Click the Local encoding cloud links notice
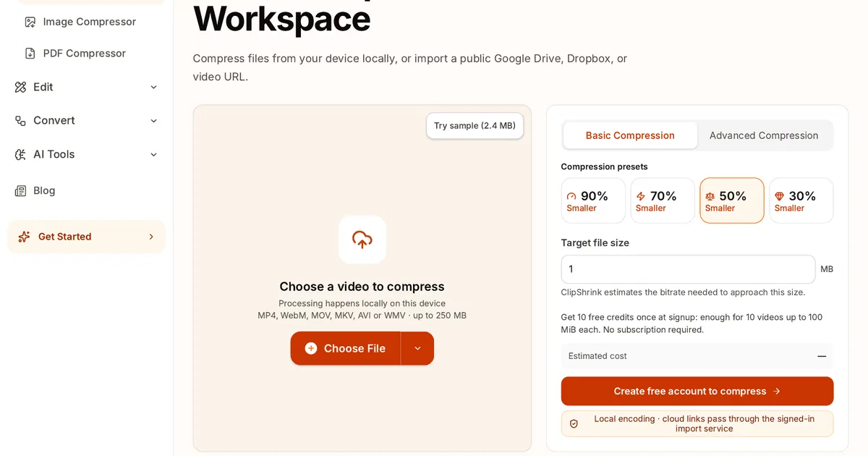Image resolution: width=868 pixels, height=456 pixels. 697,423
